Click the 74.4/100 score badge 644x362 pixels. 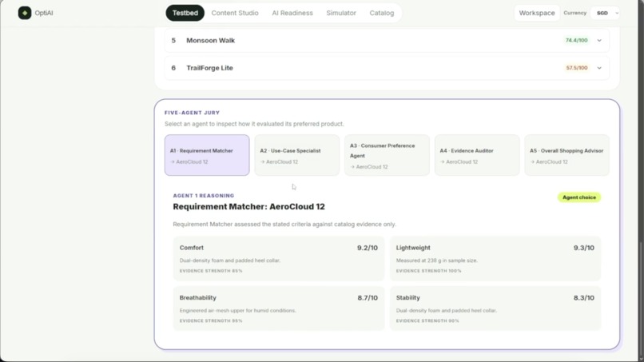pyautogui.click(x=577, y=40)
